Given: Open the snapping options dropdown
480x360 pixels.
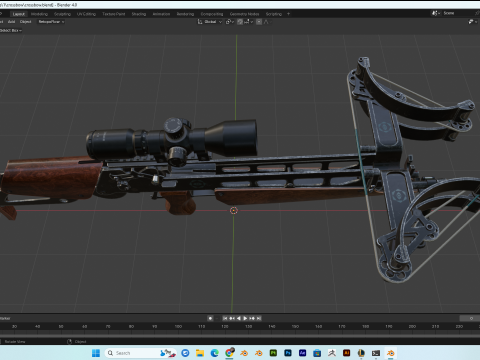Looking at the screenshot, I should click(x=248, y=22).
